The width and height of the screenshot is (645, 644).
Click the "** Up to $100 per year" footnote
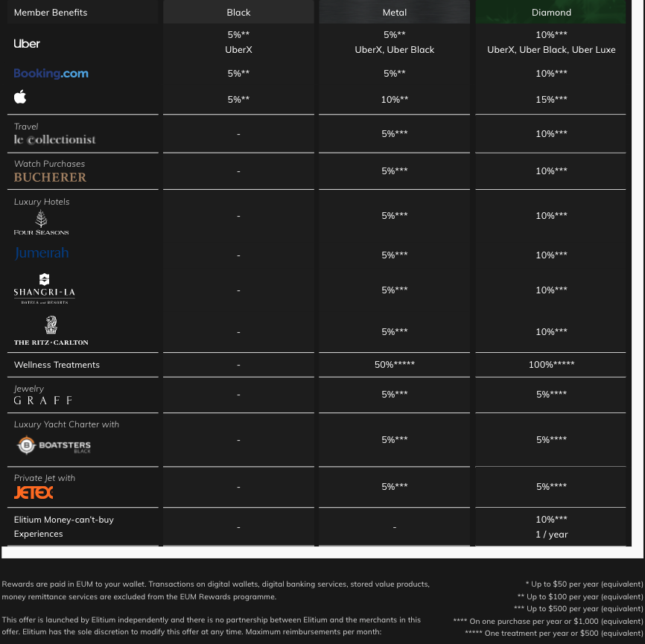pos(580,596)
